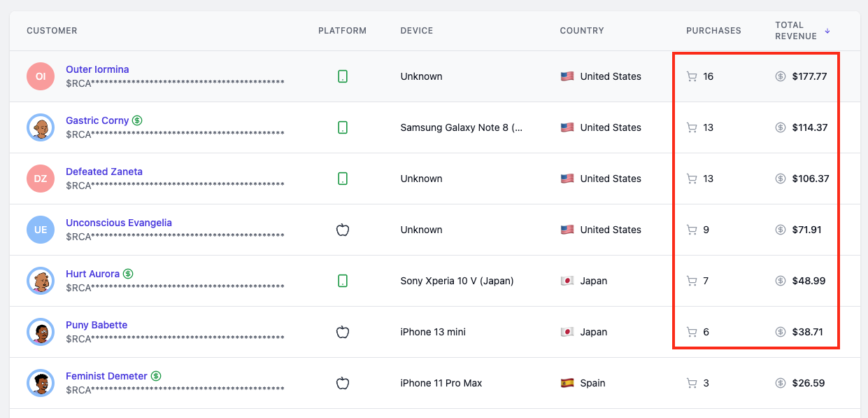Click dollar coin icon next to $114.37
This screenshot has width=868, height=418.
[x=781, y=127]
